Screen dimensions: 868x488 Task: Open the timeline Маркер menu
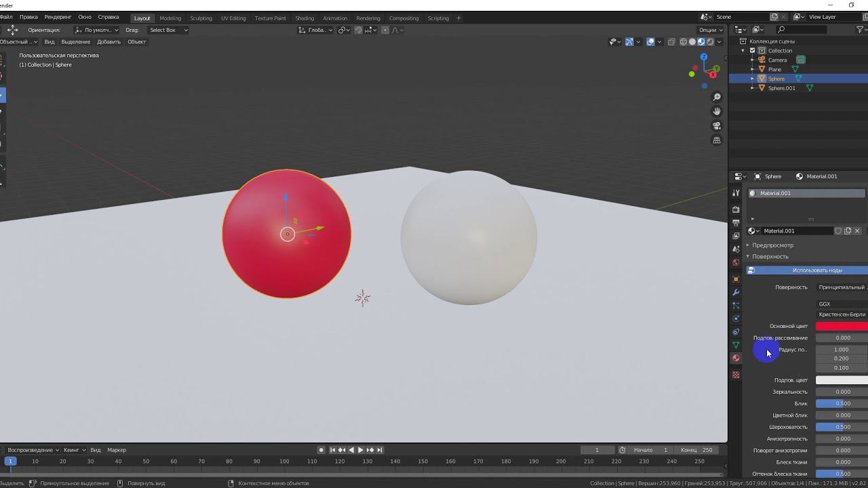[x=117, y=450]
